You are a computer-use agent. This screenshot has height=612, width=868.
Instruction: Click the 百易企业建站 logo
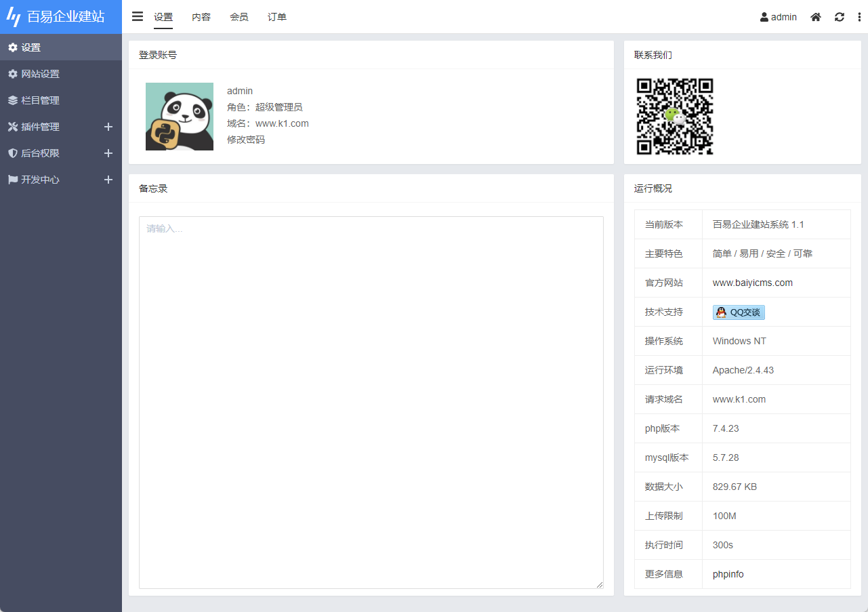coord(61,16)
